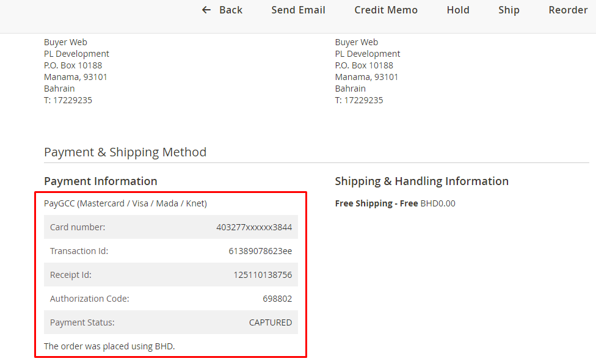
Task: Click the Transaction Id value 61389078623ee
Action: point(260,251)
